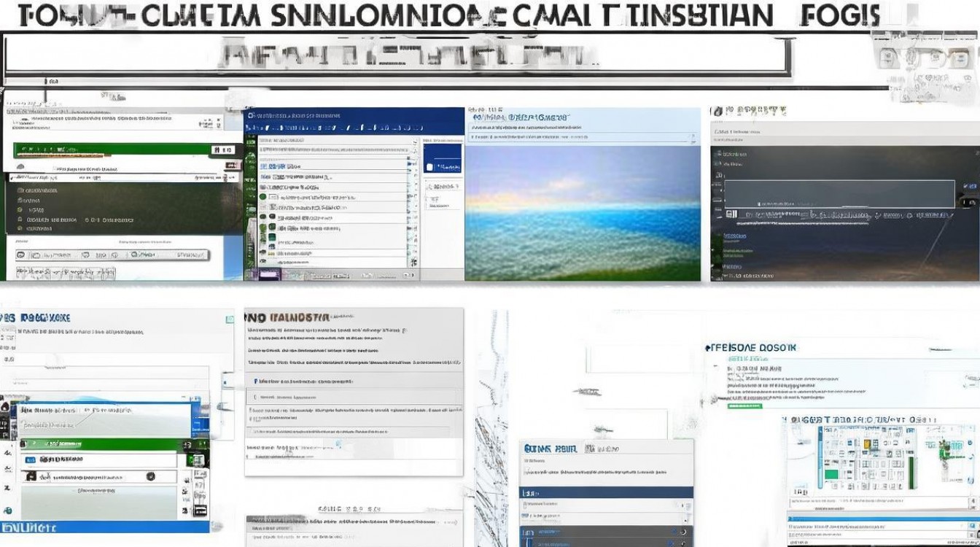Click the green icon beside the green row

195,459
